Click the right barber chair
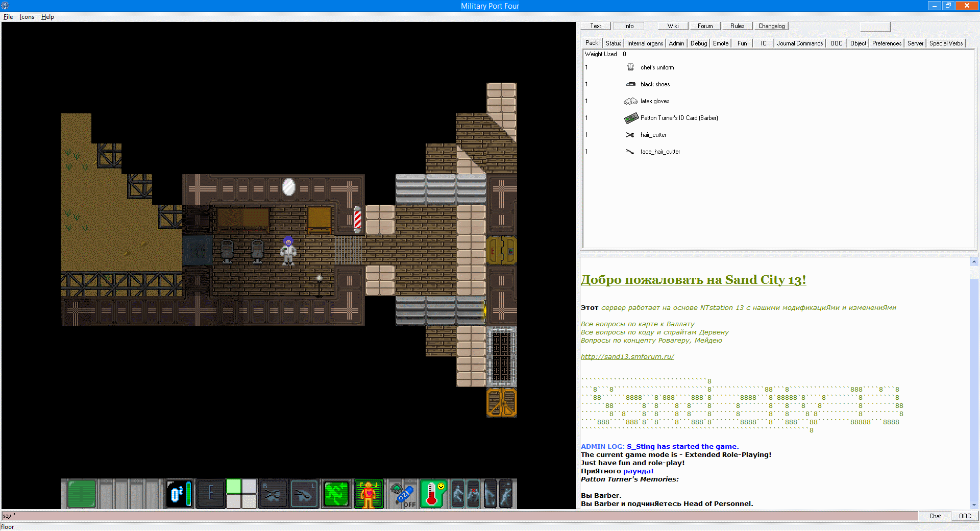The height and width of the screenshot is (531, 980). tap(258, 251)
